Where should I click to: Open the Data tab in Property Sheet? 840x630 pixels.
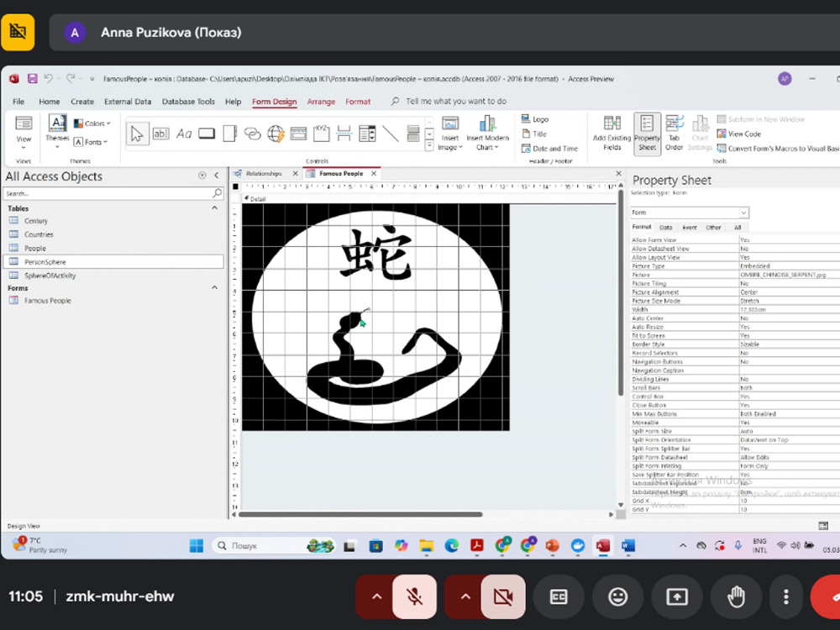point(665,227)
